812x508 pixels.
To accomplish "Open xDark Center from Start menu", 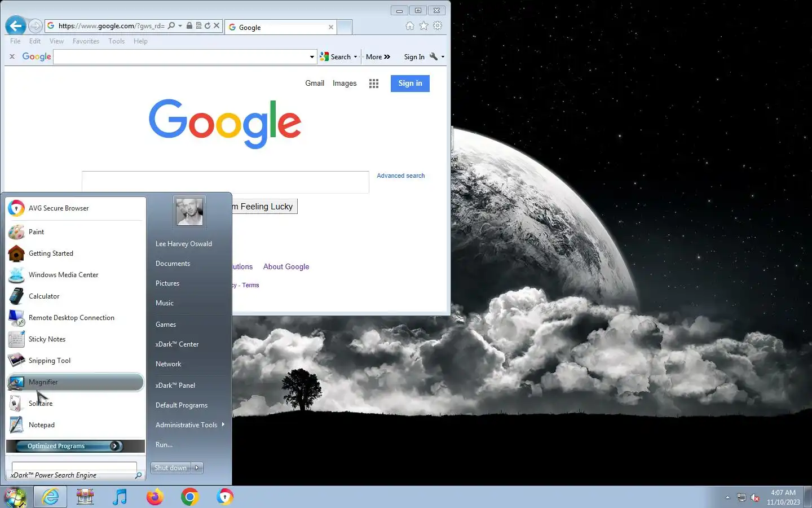I will tap(177, 344).
